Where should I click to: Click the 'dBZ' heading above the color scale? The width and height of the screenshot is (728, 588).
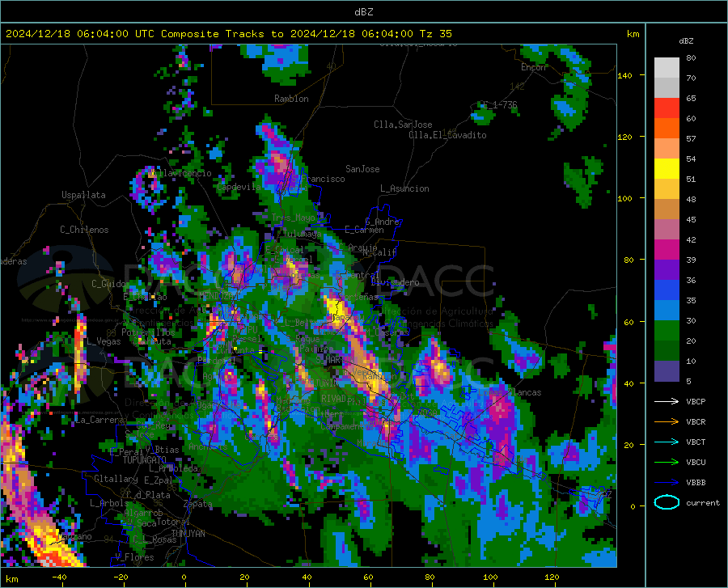(x=686, y=40)
